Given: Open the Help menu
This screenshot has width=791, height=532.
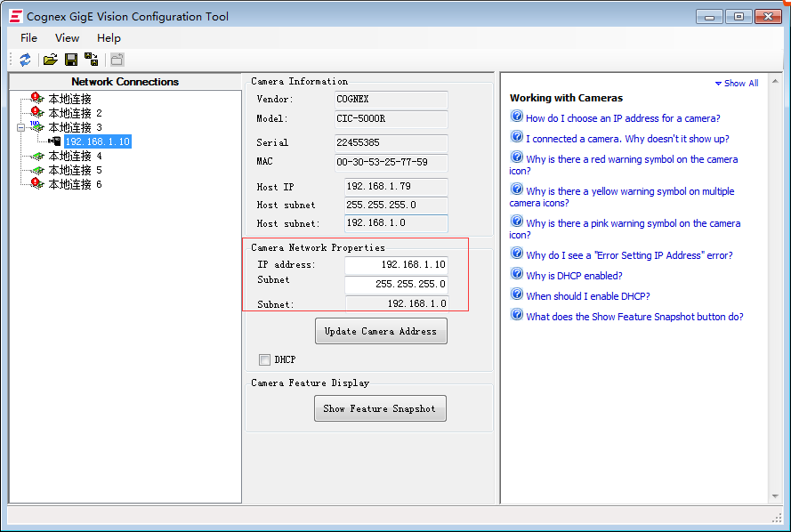Looking at the screenshot, I should click(109, 38).
